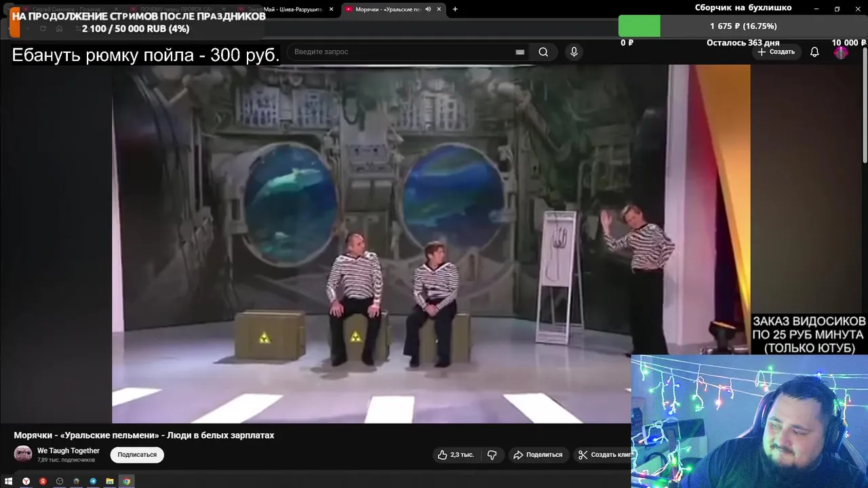The height and width of the screenshot is (488, 868).
Task: Click the Создать клип button
Action: pyautogui.click(x=602, y=455)
